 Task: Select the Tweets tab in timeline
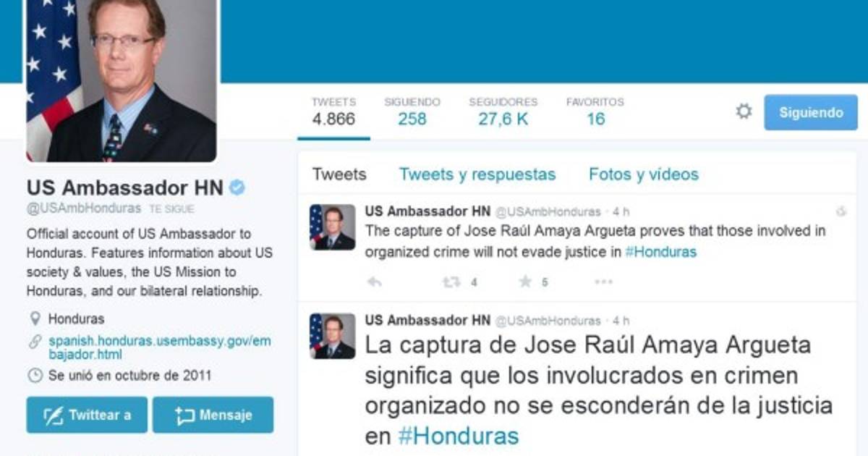(x=339, y=174)
